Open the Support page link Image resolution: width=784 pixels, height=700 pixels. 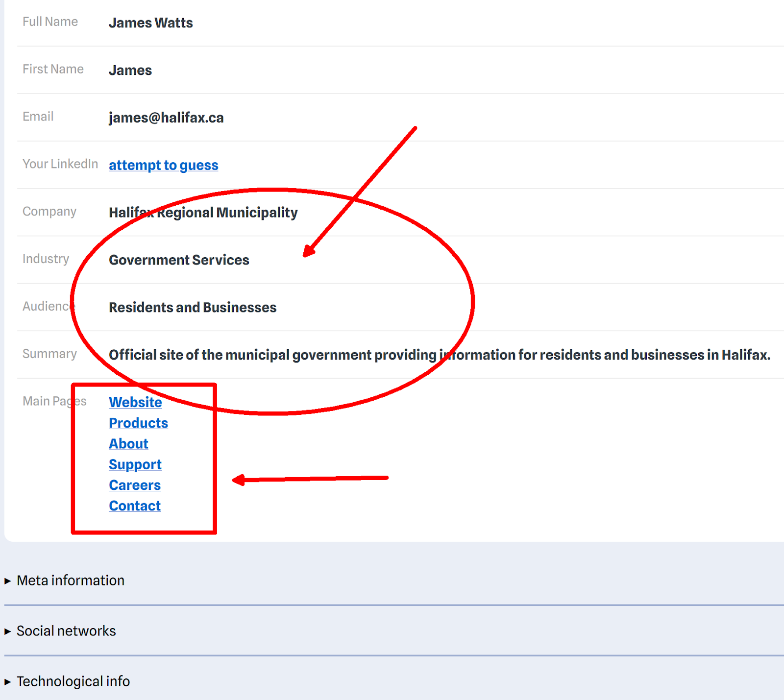(x=135, y=464)
